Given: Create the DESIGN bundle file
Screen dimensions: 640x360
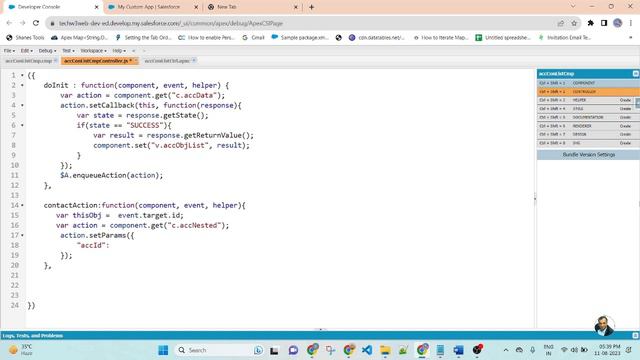Looking at the screenshot, I should click(625, 134).
